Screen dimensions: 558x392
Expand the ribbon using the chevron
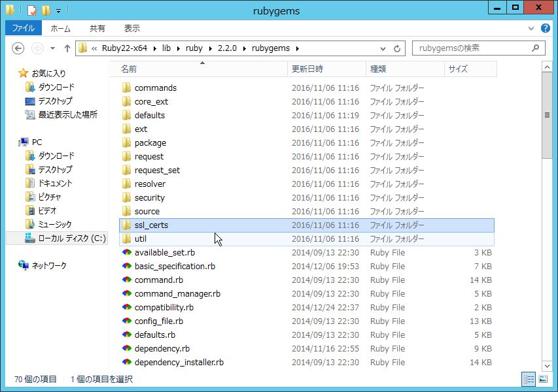coord(531,29)
